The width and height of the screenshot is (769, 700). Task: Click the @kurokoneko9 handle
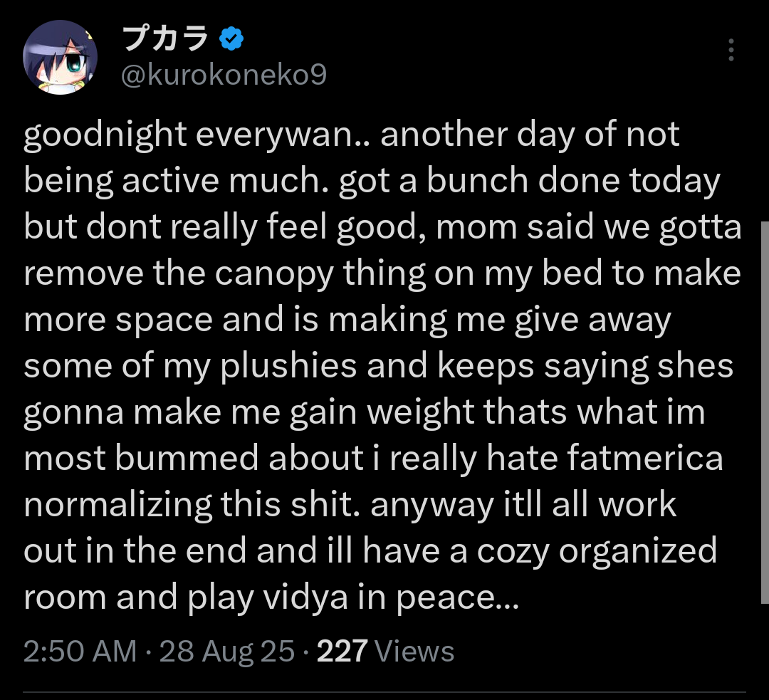224,73
